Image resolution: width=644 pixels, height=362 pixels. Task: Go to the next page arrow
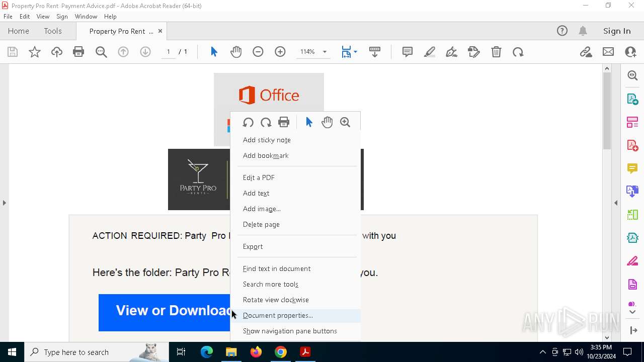145,52
